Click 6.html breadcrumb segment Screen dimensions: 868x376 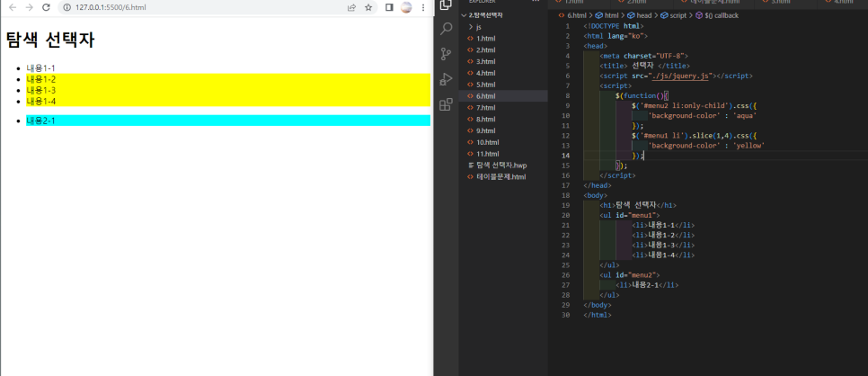(576, 15)
